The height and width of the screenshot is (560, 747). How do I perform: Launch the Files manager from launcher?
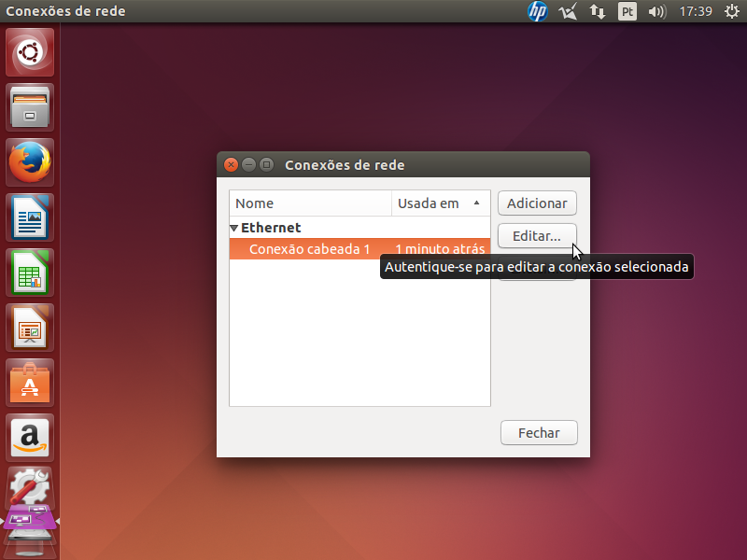[30, 107]
